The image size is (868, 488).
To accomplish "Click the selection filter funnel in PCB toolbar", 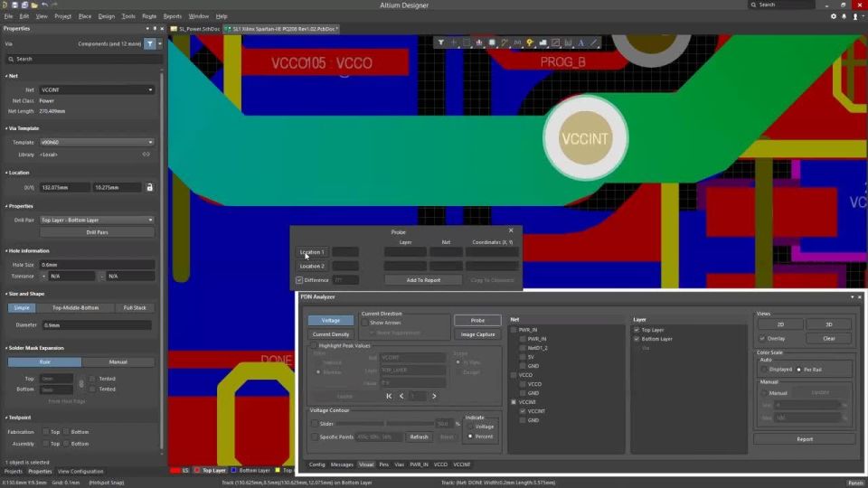I will pos(440,42).
